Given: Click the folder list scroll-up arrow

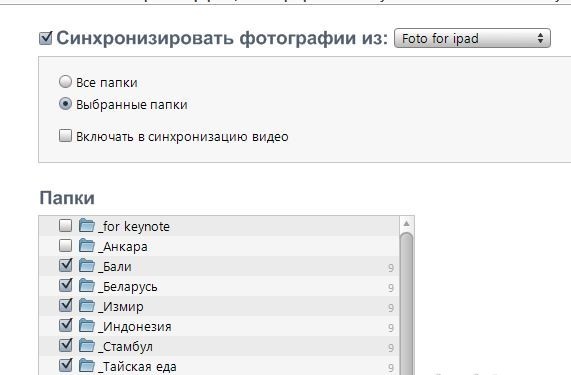Looking at the screenshot, I should point(406,224).
